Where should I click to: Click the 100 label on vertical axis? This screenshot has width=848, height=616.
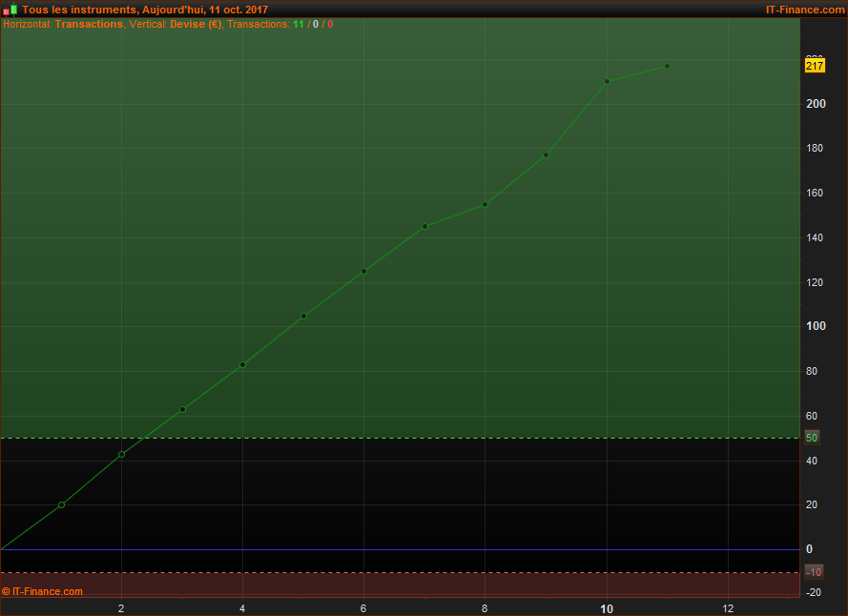click(816, 326)
